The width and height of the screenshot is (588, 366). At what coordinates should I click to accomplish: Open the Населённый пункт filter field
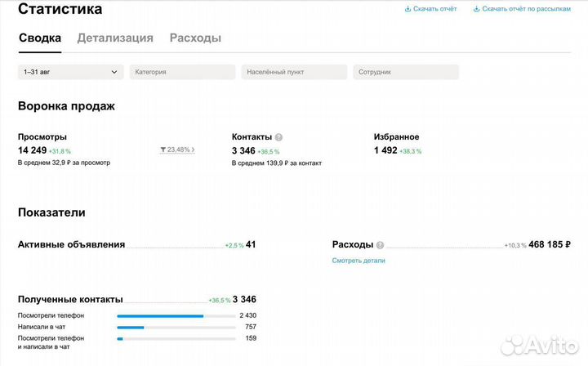[294, 72]
